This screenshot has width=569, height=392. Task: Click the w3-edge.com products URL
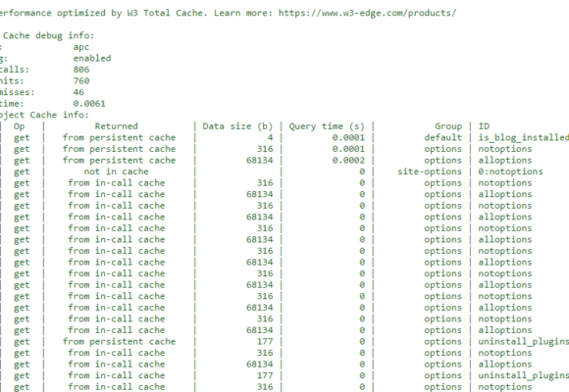coord(367,14)
